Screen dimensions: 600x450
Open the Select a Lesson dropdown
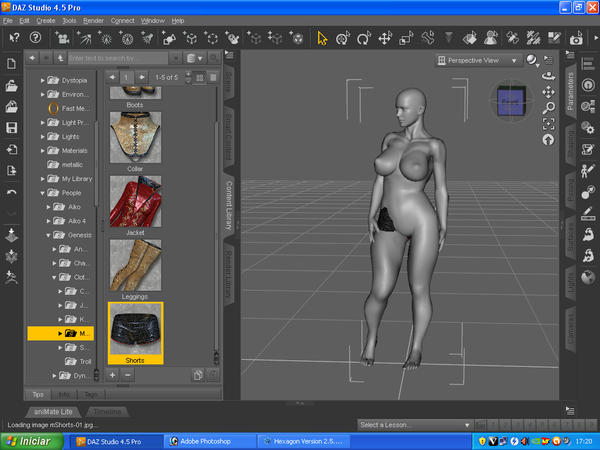click(415, 425)
